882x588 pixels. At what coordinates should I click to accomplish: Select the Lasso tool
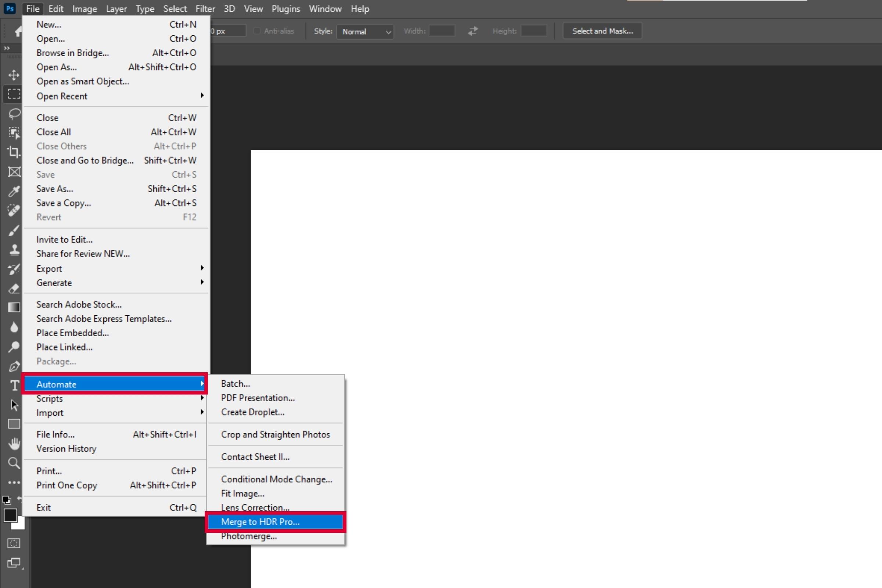tap(14, 113)
